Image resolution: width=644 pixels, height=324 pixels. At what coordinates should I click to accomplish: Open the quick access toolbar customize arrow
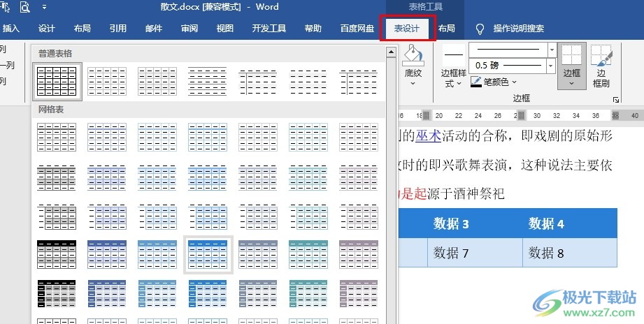coord(44,7)
